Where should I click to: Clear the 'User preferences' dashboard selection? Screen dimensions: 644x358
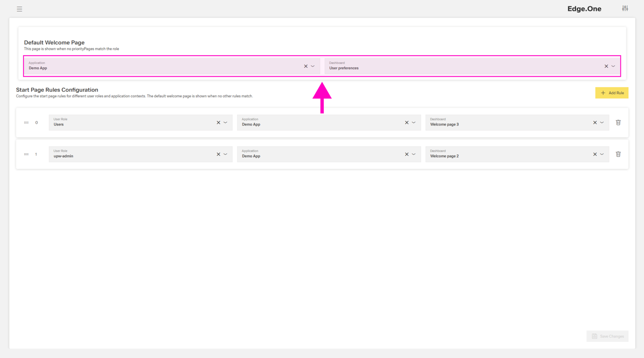tap(606, 66)
